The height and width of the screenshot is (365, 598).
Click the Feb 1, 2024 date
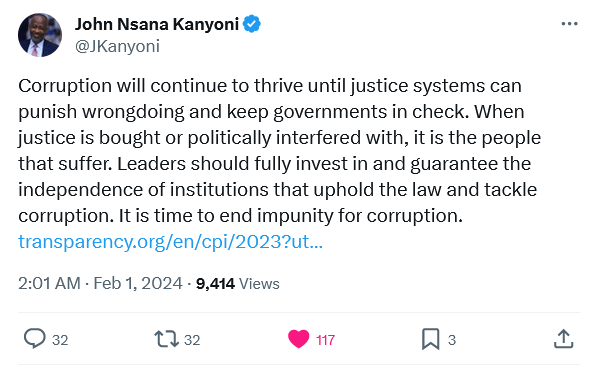[138, 283]
